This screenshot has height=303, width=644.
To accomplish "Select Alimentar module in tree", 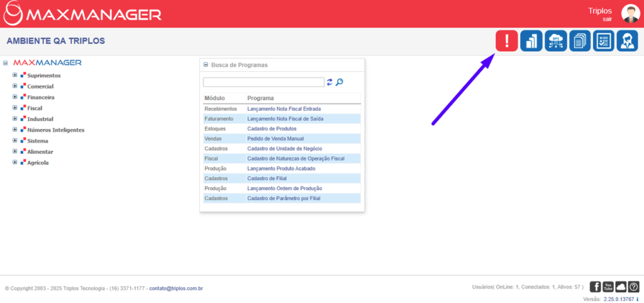I will pyautogui.click(x=40, y=152).
